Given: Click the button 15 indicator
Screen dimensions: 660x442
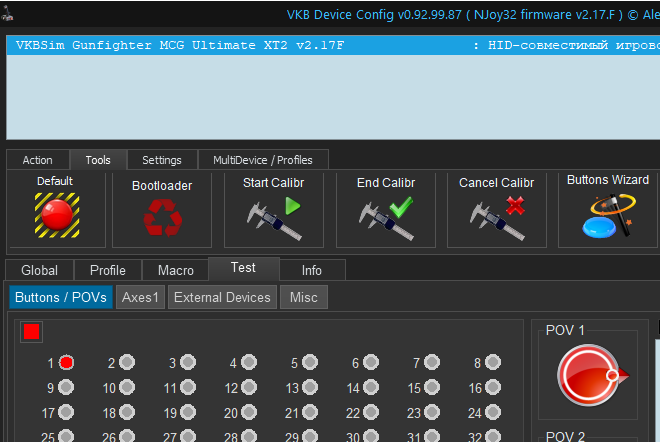Looking at the screenshot, I should 432,387.
